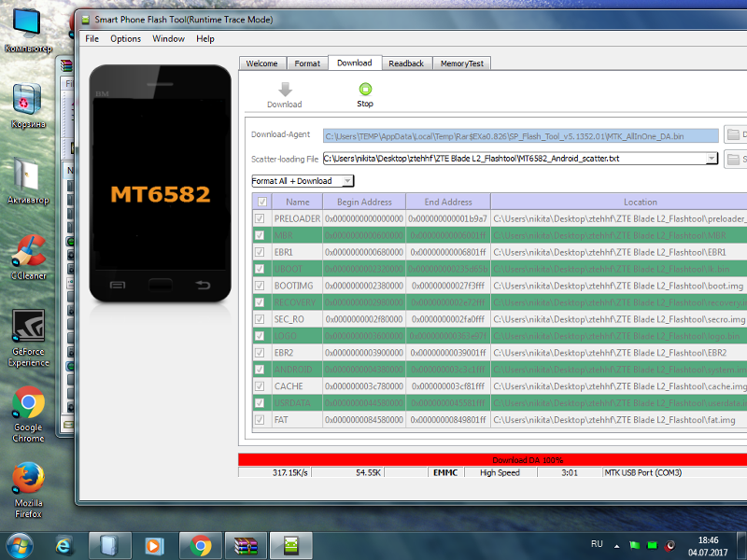Select the CACHE row name
Image resolution: width=747 pixels, height=560 pixels.
(289, 386)
